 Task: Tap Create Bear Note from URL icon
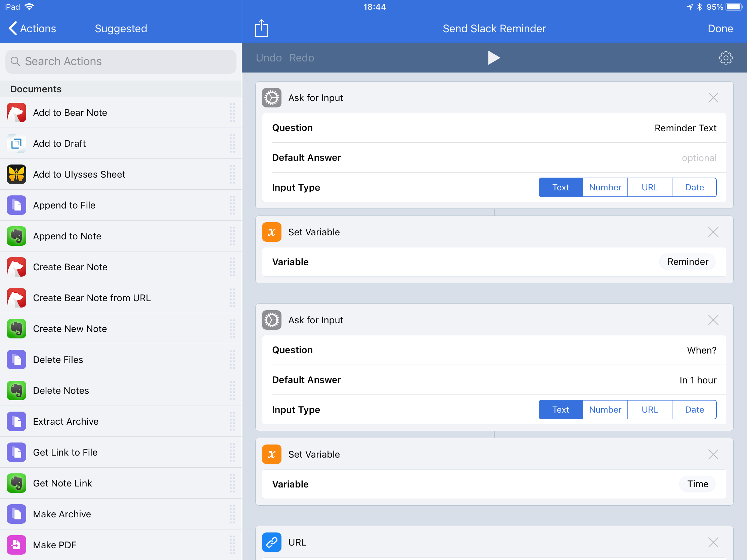16,298
